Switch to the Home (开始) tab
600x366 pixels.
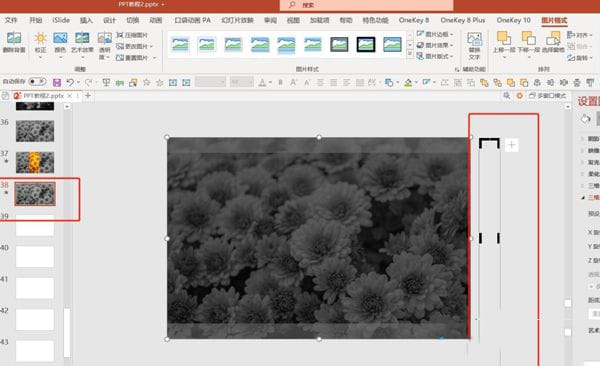pyautogui.click(x=36, y=20)
